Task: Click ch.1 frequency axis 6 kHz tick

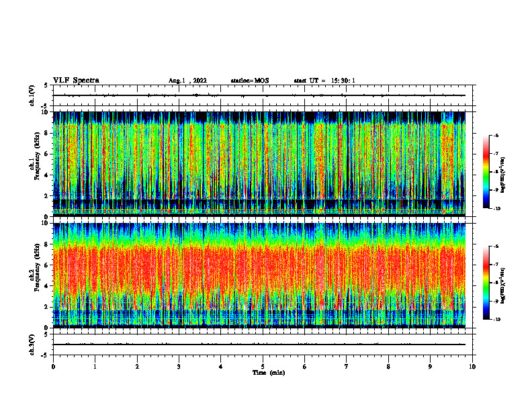Action: tap(47, 154)
